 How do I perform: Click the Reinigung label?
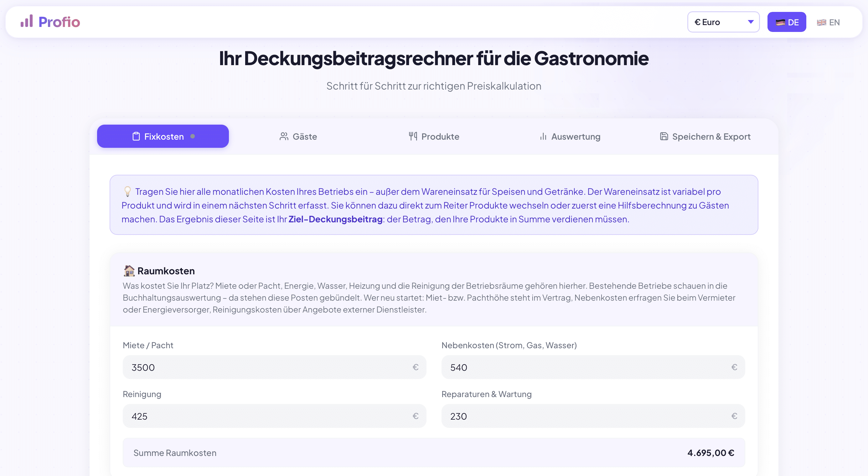coord(142,394)
